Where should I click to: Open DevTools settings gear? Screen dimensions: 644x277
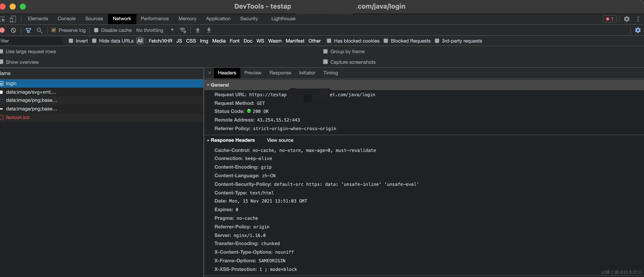tap(627, 19)
